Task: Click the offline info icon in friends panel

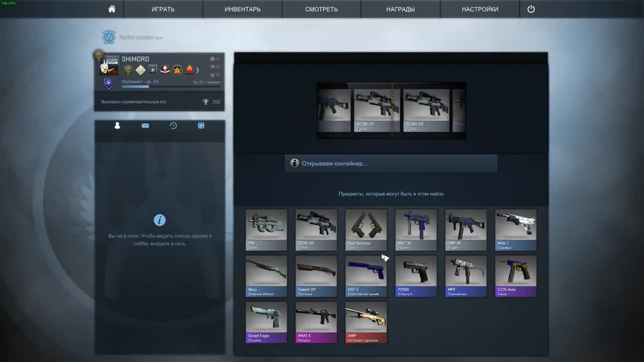Action: (159, 220)
